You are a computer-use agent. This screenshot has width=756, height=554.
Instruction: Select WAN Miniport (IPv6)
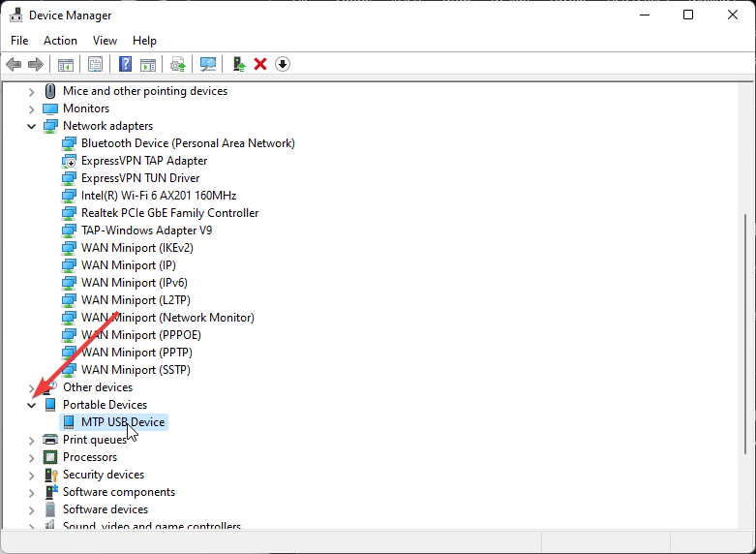[135, 283]
